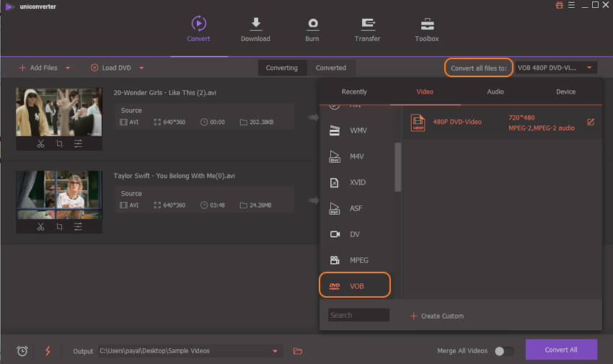Click Load DVD
613x364 pixels.
click(111, 68)
